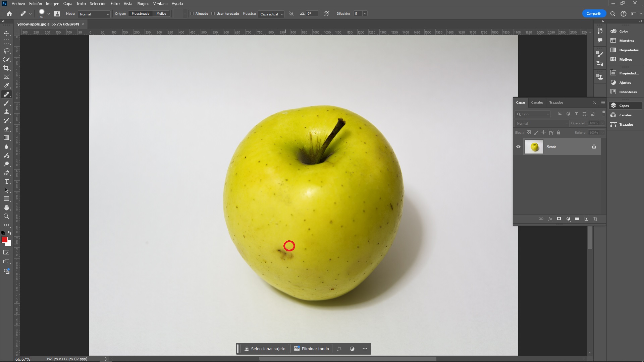Viewport: 644px width, 362px height.
Task: Toggle lock transparent pixels in Capas
Action: [529, 133]
